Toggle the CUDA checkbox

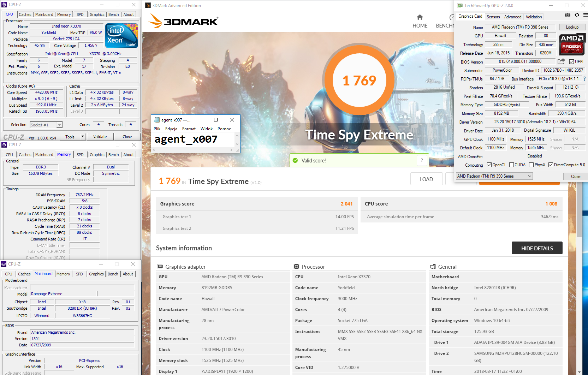coord(511,165)
